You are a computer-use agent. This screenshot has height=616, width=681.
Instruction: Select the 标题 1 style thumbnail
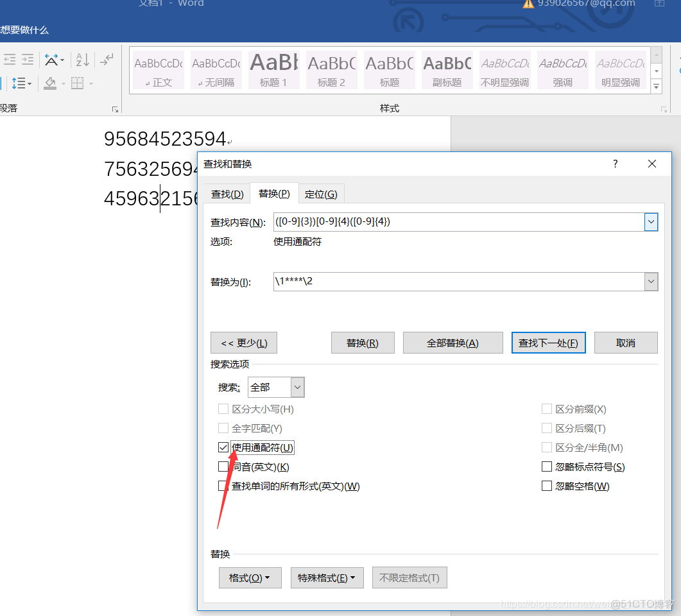point(273,69)
